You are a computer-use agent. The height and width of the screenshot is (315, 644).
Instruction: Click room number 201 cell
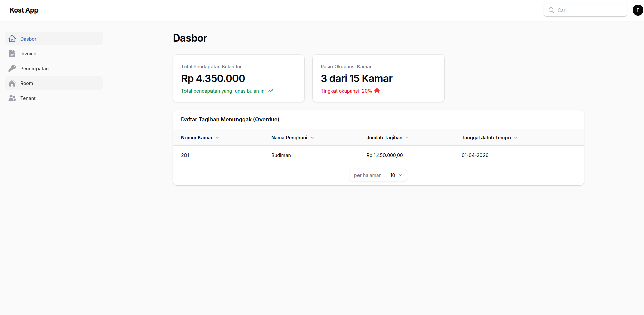coord(185,155)
